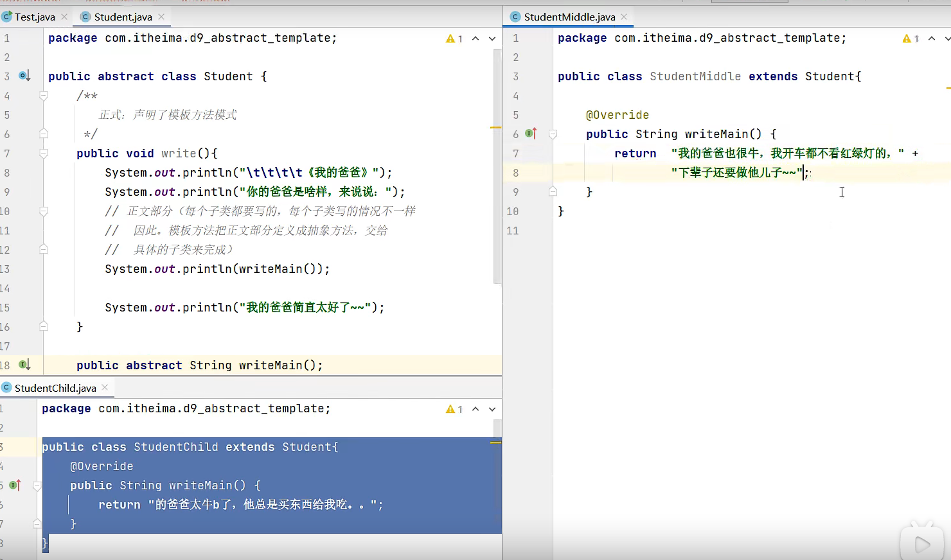The height and width of the screenshot is (560, 951).
Task: Click the StudentMiddle.java class file icon
Action: (515, 17)
